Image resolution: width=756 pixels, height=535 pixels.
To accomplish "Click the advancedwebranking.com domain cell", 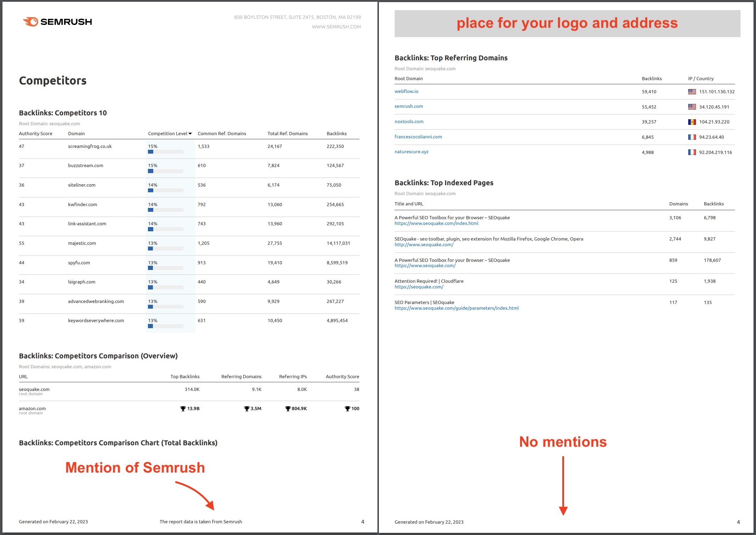I will 96,301.
